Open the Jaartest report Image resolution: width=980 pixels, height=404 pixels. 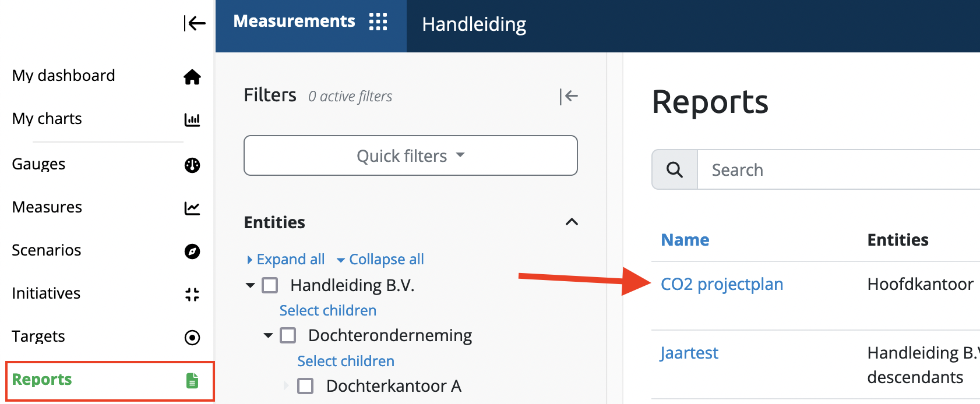[689, 353]
